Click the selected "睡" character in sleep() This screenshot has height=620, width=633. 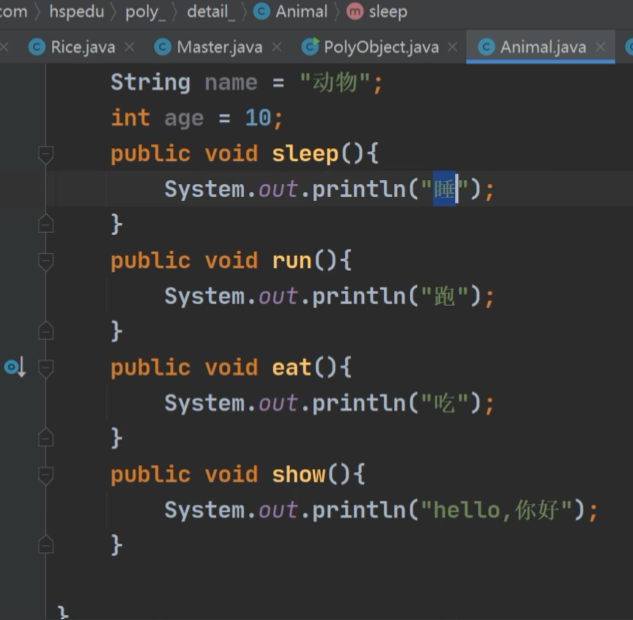[x=444, y=189]
